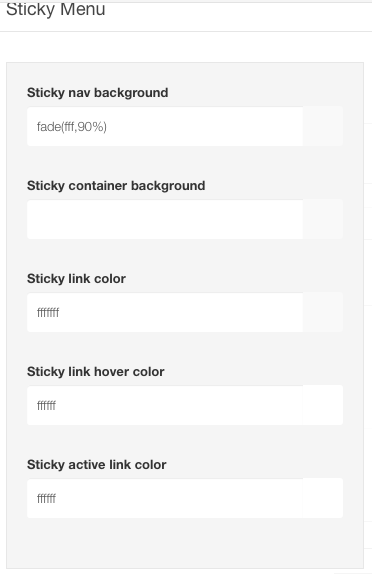This screenshot has height=581, width=372.
Task: Open the Sticky link hover color swatch
Action: pyautogui.click(x=323, y=405)
